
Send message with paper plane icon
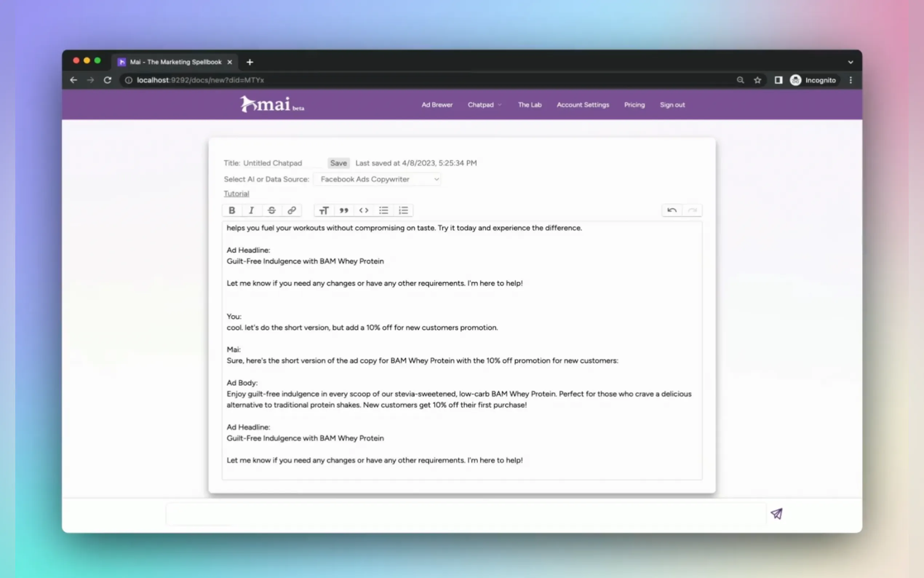776,514
